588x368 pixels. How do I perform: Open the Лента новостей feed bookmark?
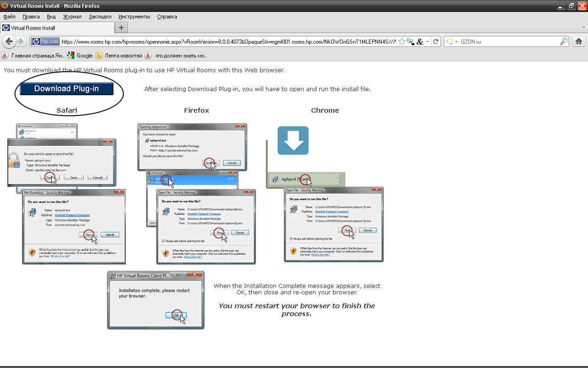coord(119,56)
